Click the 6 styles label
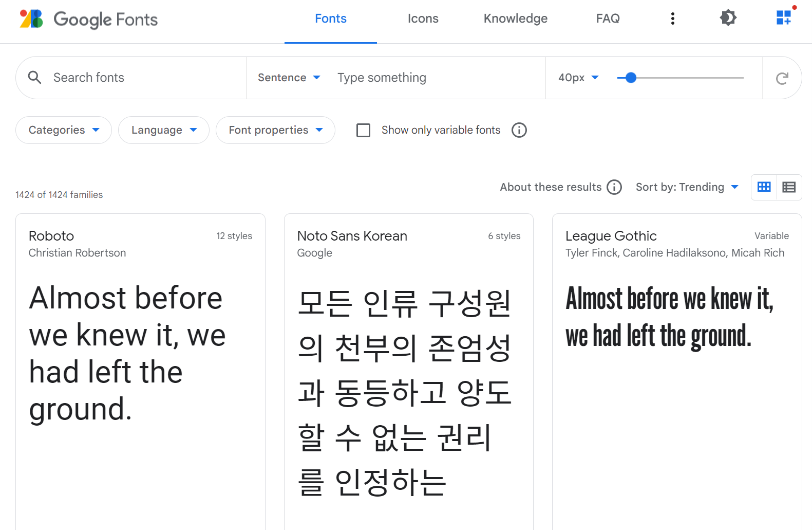Image resolution: width=812 pixels, height=530 pixels. pos(504,236)
